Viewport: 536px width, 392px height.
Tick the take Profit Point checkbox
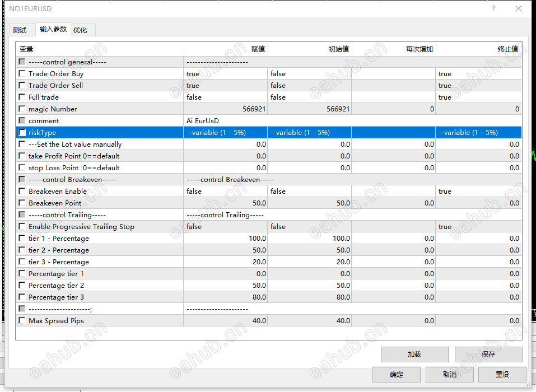point(22,156)
